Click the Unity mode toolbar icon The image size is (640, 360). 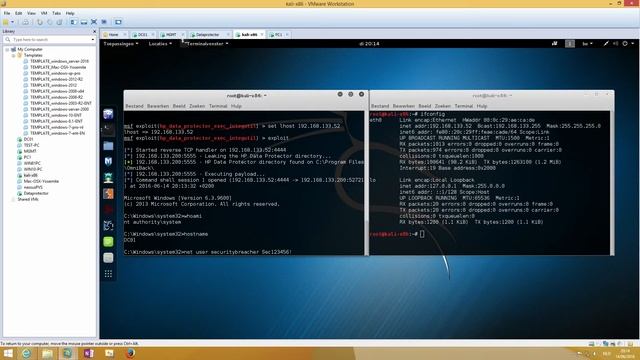[104, 22]
